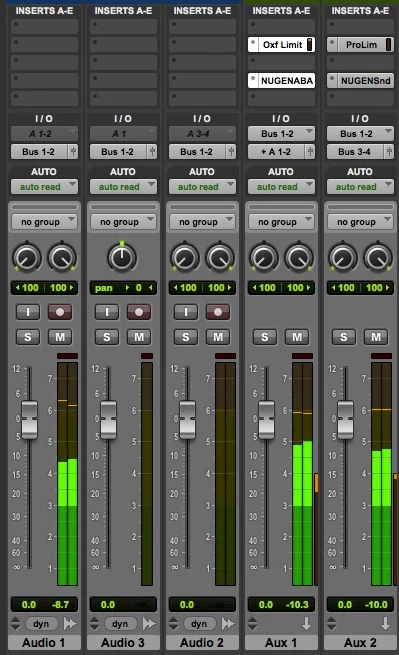This screenshot has width=399, height=655.
Task: Mute the Audio 1 track
Action: [x=60, y=337]
